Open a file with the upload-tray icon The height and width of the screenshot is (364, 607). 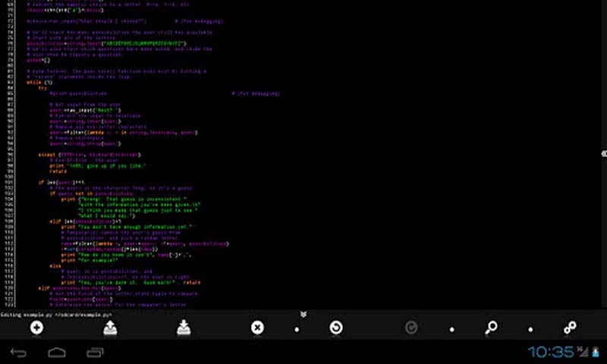[x=110, y=328]
